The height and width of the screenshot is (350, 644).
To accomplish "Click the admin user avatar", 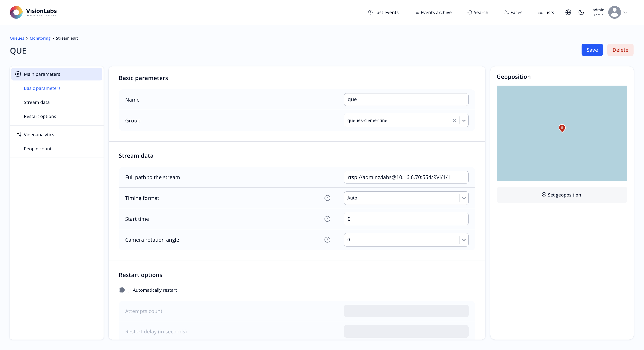I will 614,12.
